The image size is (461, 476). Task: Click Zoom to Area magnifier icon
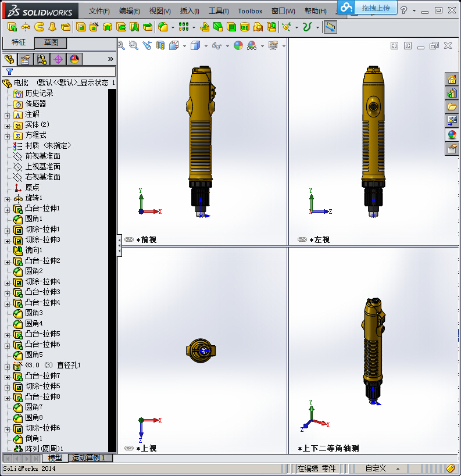(x=134, y=46)
